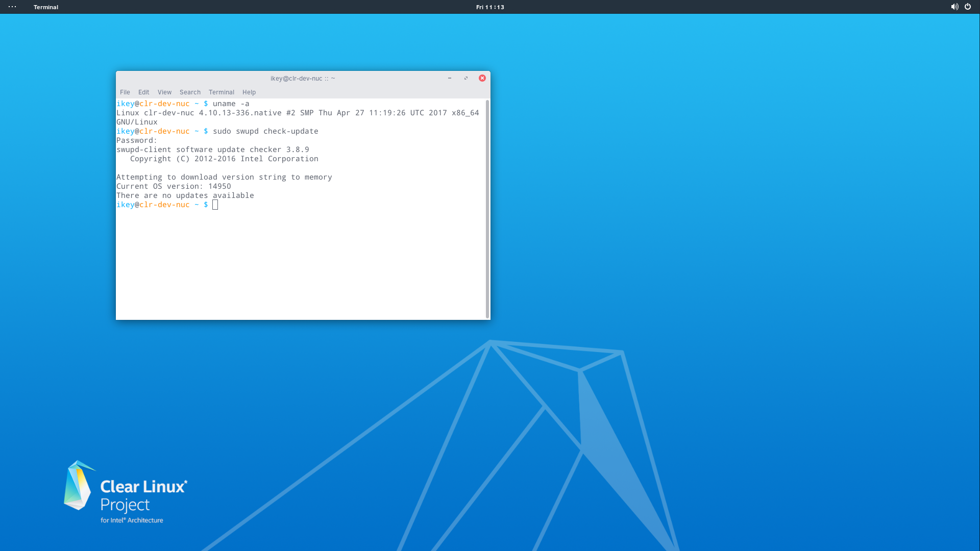Click the 'sudo swupd check-update' command text

pos(265,131)
